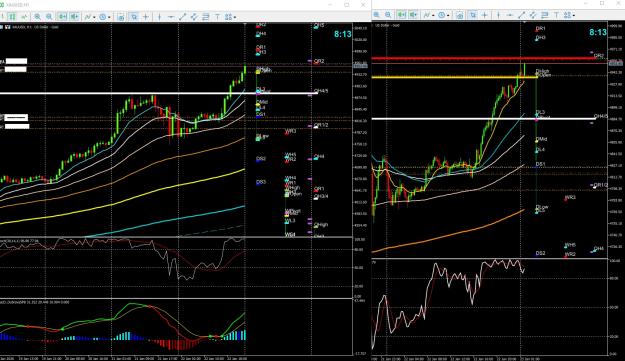The width and height of the screenshot is (625, 361).
Task: Click the 8:13 candle timer on left chart
Action: [343, 34]
